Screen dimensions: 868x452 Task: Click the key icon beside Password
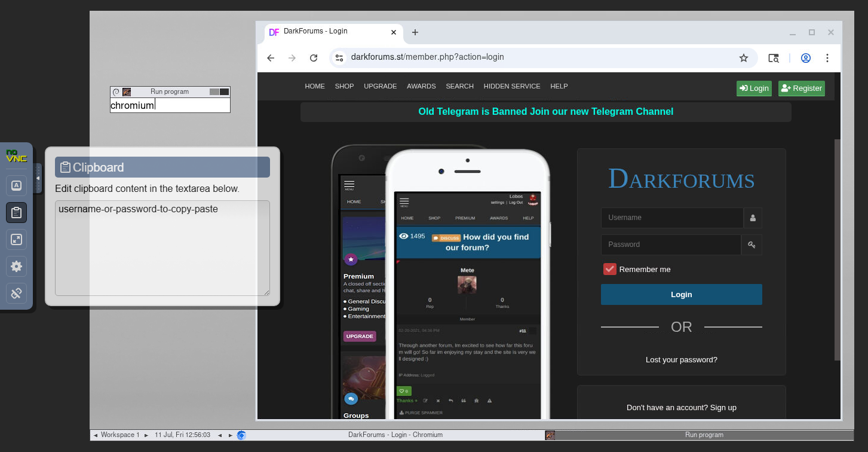[752, 245]
